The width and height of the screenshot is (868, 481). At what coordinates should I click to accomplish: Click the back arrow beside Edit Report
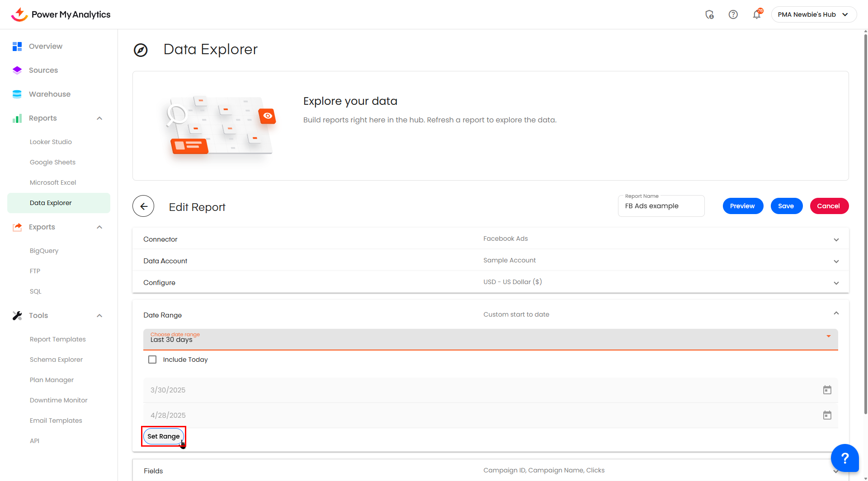pyautogui.click(x=143, y=206)
